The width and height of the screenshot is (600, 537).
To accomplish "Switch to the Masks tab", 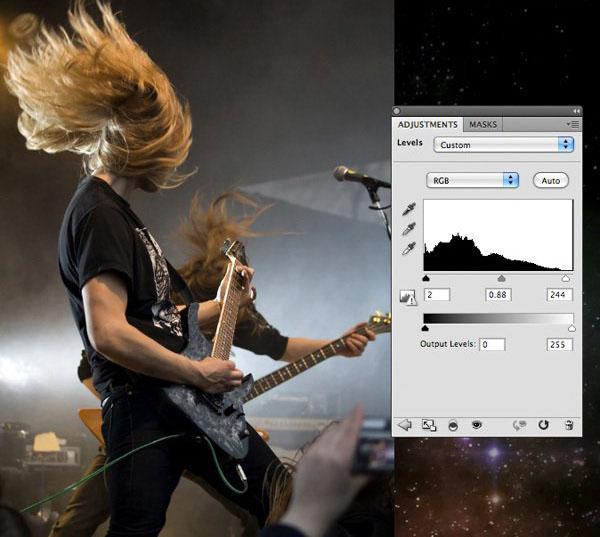I will pos(483,124).
